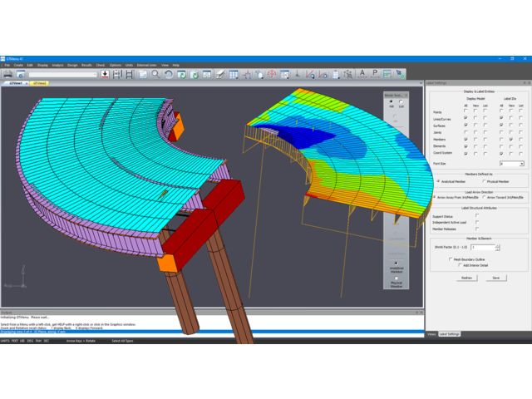Click the rotate view toolbar icon
This screenshot has width=532, height=399.
pyautogui.click(x=169, y=74)
